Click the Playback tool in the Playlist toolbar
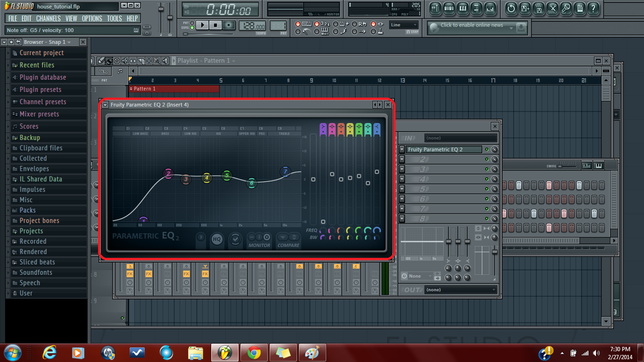This screenshot has height=362, width=644. point(165,61)
